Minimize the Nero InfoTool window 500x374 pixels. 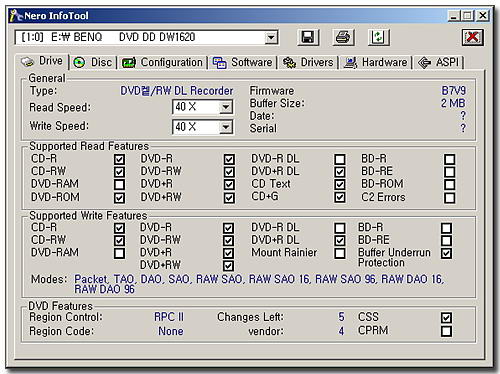click(453, 16)
